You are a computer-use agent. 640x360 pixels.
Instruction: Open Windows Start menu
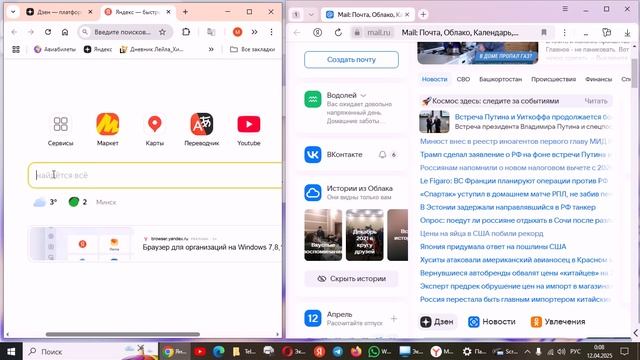11,351
